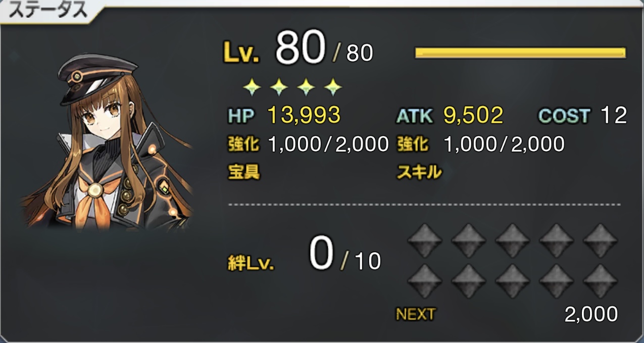Open the ステータス tab header
The width and height of the screenshot is (644, 343).
[49, 11]
